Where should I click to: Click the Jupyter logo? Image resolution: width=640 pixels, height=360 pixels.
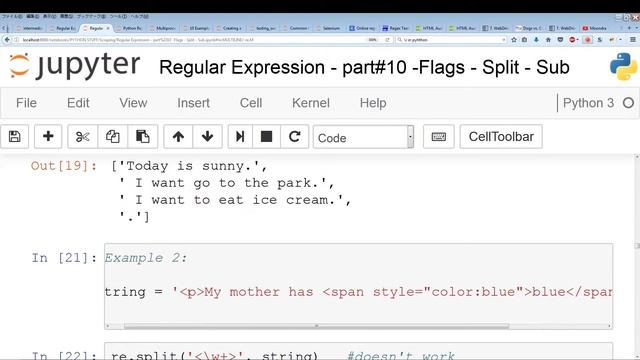(x=75, y=65)
